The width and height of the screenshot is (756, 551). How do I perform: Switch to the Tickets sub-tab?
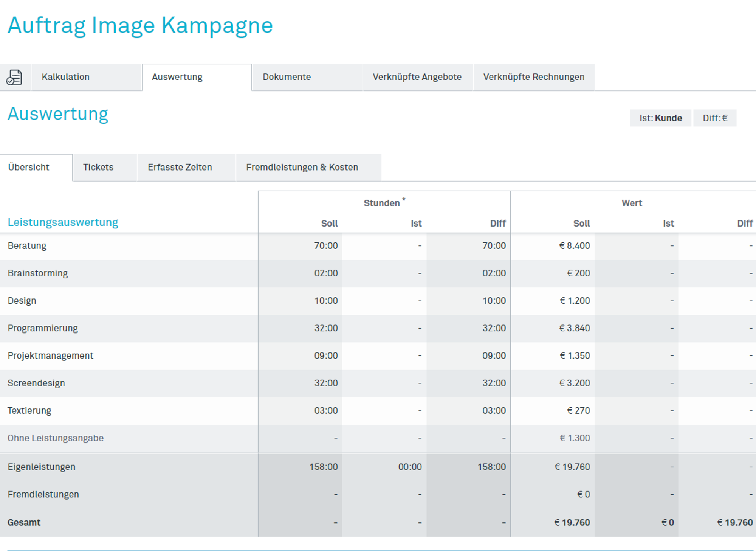(105, 167)
